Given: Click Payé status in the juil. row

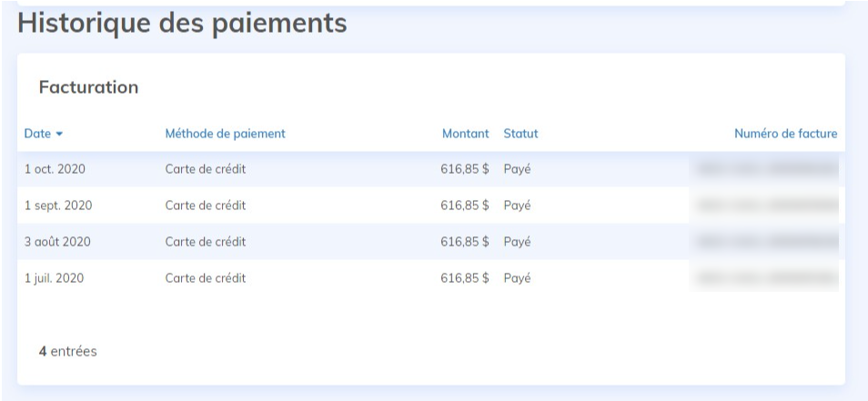Looking at the screenshot, I should (x=517, y=278).
